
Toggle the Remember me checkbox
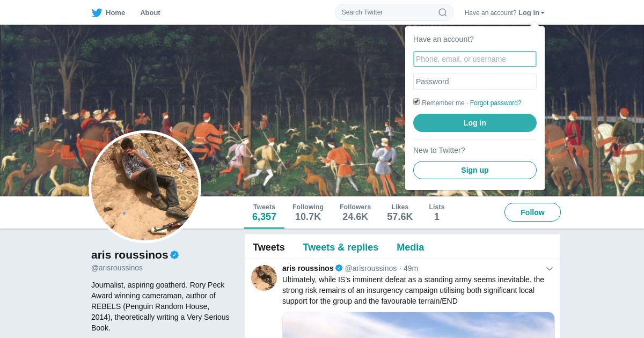(416, 102)
